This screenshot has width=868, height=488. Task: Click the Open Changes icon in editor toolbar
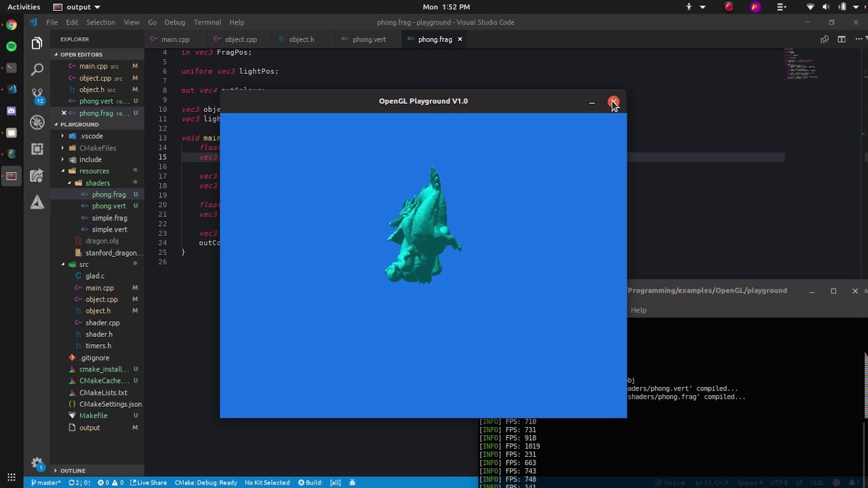coord(825,39)
